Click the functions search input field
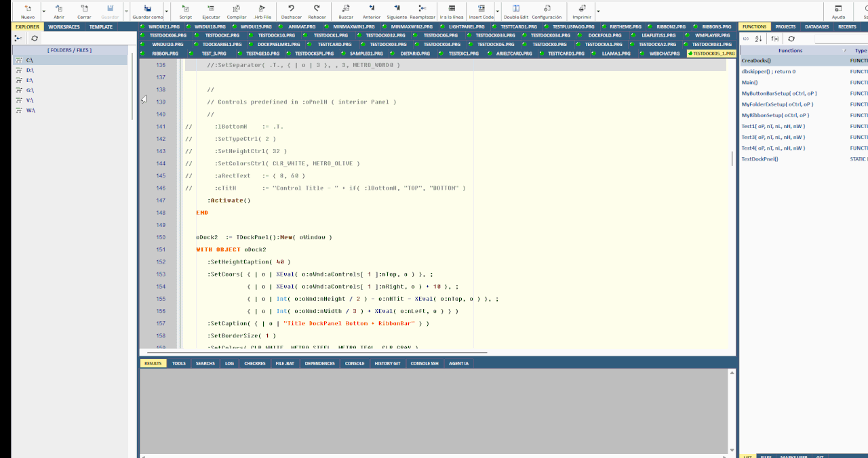Screen dimensions: 868x458 841,39
